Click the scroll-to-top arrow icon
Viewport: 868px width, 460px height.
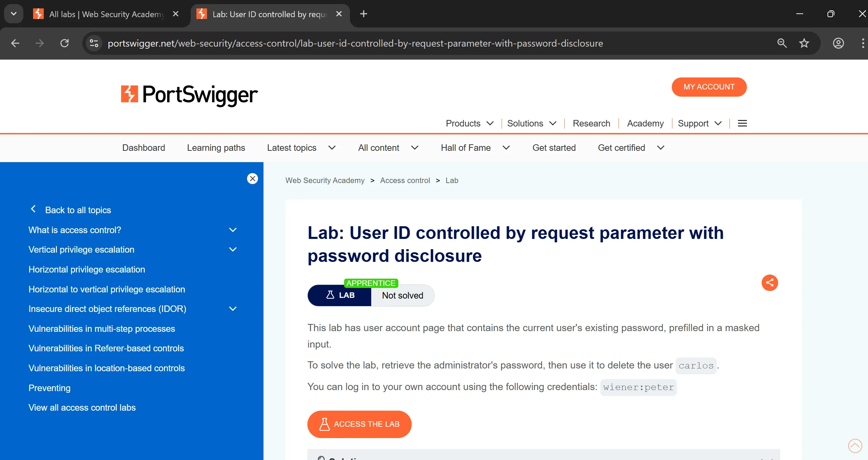[855, 446]
